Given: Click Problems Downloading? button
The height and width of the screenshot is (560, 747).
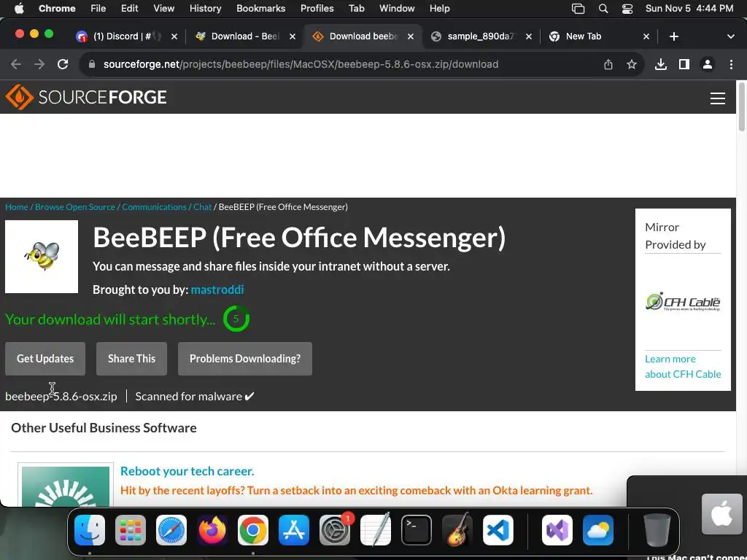Looking at the screenshot, I should click(245, 359).
